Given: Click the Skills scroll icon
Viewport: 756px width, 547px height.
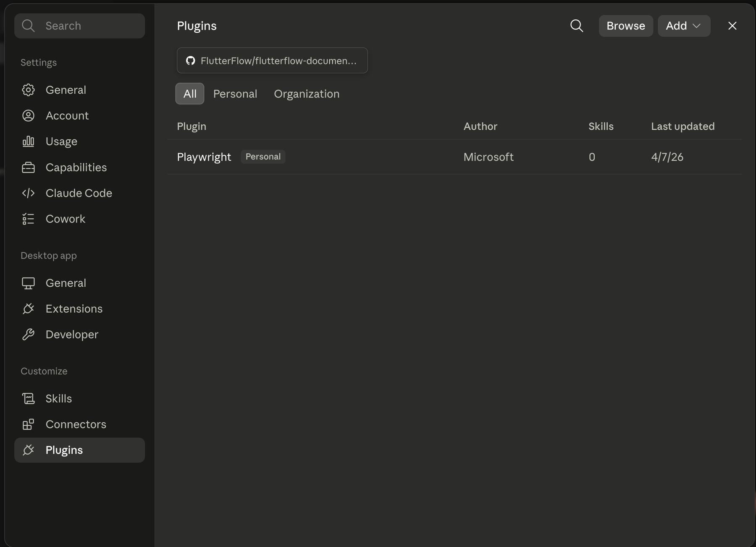Looking at the screenshot, I should tap(28, 398).
